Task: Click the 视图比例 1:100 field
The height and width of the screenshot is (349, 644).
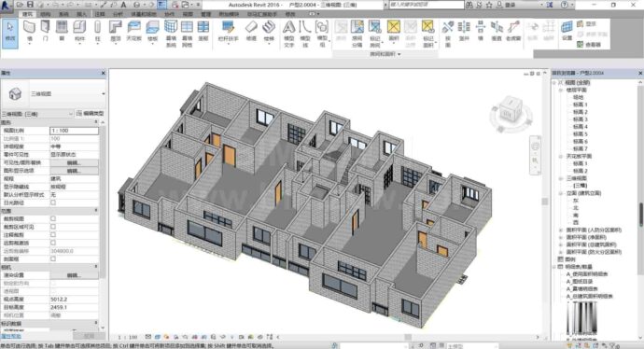Action: [74, 131]
